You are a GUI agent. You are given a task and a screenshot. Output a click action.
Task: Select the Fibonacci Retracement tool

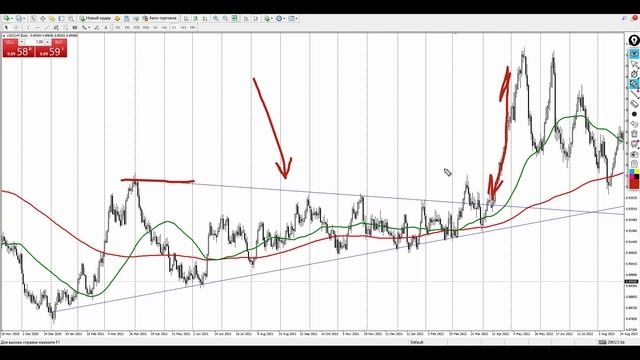[65, 27]
